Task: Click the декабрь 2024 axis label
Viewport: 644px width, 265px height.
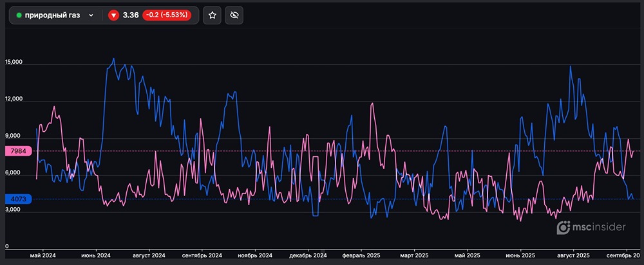Action: pos(308,255)
